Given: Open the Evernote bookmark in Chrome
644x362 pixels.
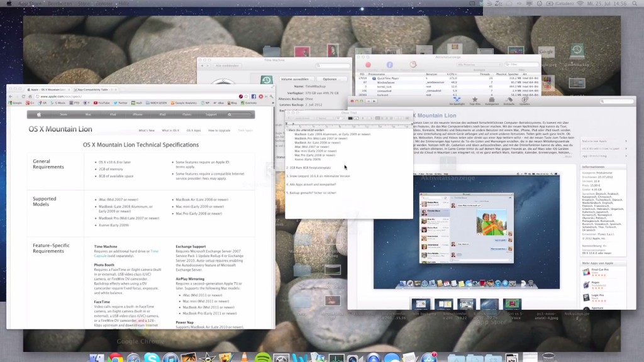Looking at the screenshot, I should click(x=248, y=103).
